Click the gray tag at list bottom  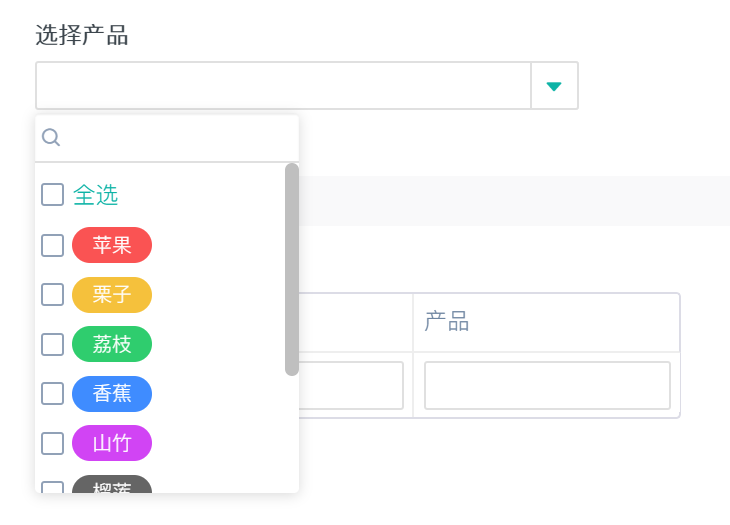point(112,485)
